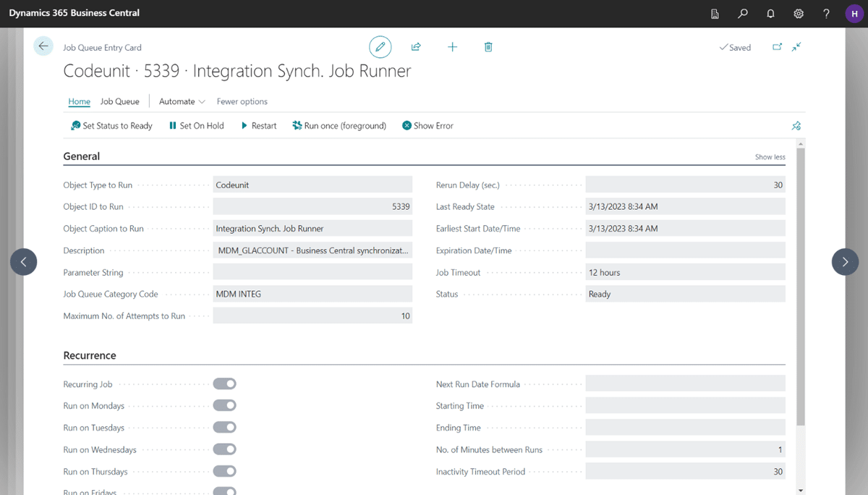This screenshot has width=868, height=495.
Task: Open the help question mark
Action: pyautogui.click(x=827, y=14)
